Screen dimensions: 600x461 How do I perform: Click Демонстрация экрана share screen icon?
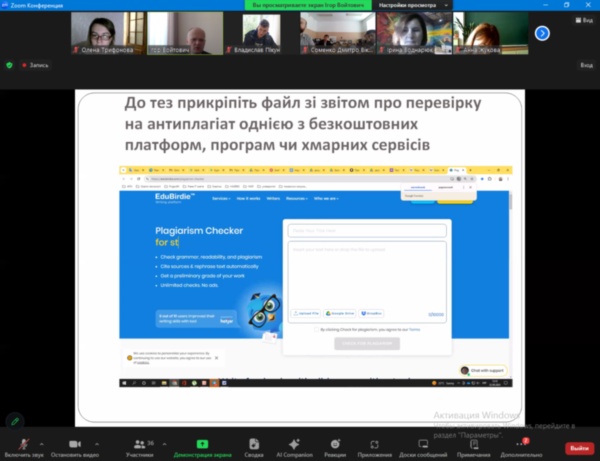click(x=201, y=444)
